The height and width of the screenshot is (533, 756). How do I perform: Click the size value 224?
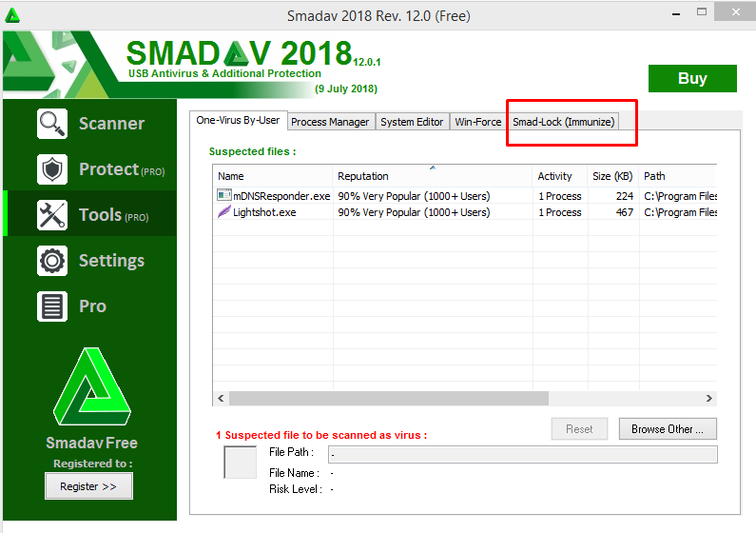[x=625, y=196]
